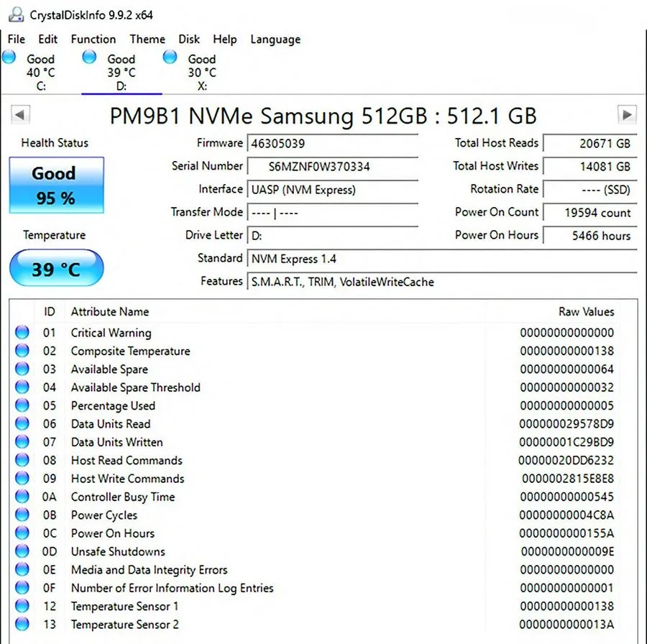The height and width of the screenshot is (644, 647).
Task: Click the Standard field NVM Express 1.4
Action: pyautogui.click(x=442, y=259)
